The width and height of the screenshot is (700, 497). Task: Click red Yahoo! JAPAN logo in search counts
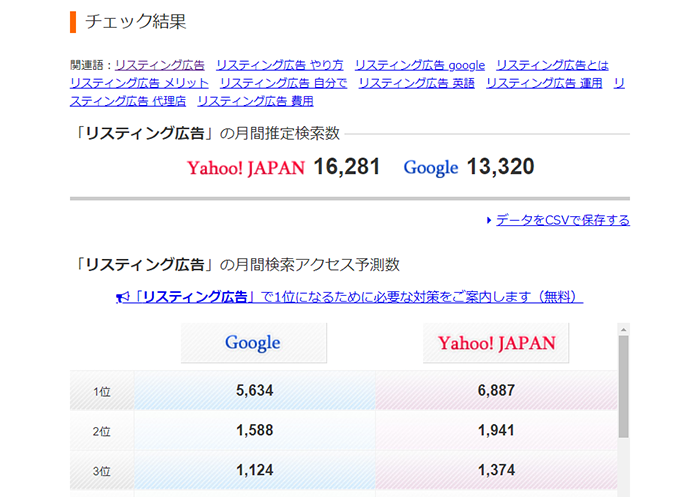[x=246, y=168]
